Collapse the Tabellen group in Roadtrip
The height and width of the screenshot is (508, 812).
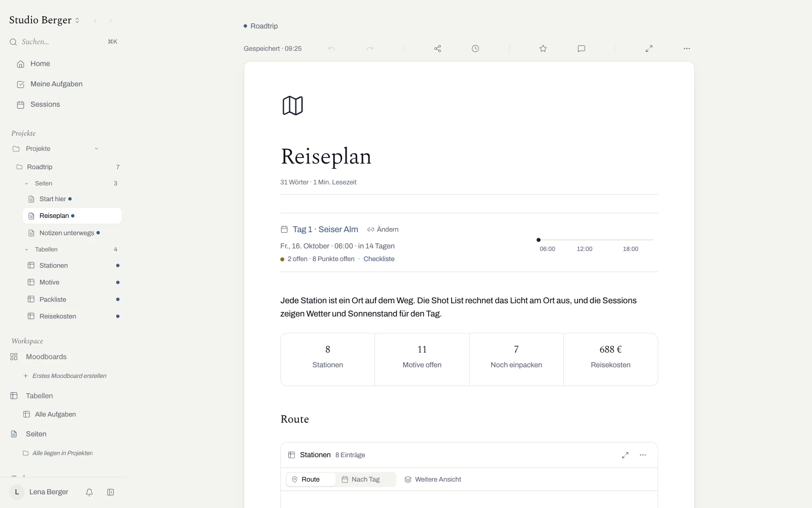[x=26, y=249]
